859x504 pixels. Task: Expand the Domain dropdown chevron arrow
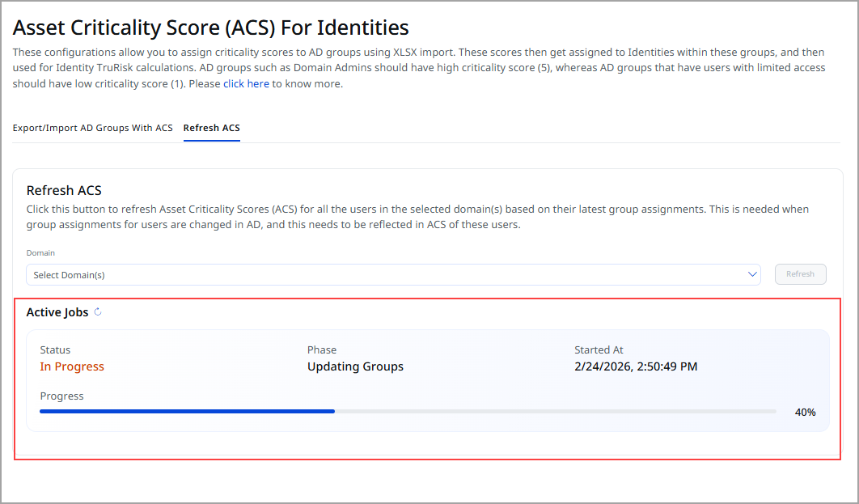click(751, 275)
